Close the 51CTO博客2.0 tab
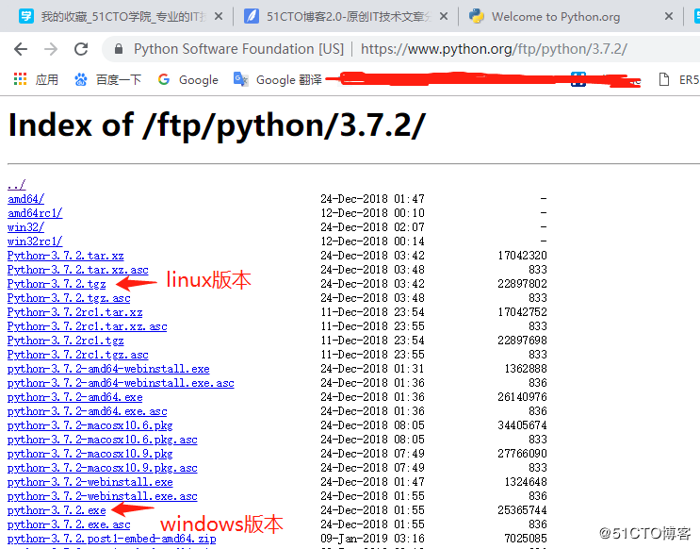The image size is (700, 549). (x=443, y=17)
